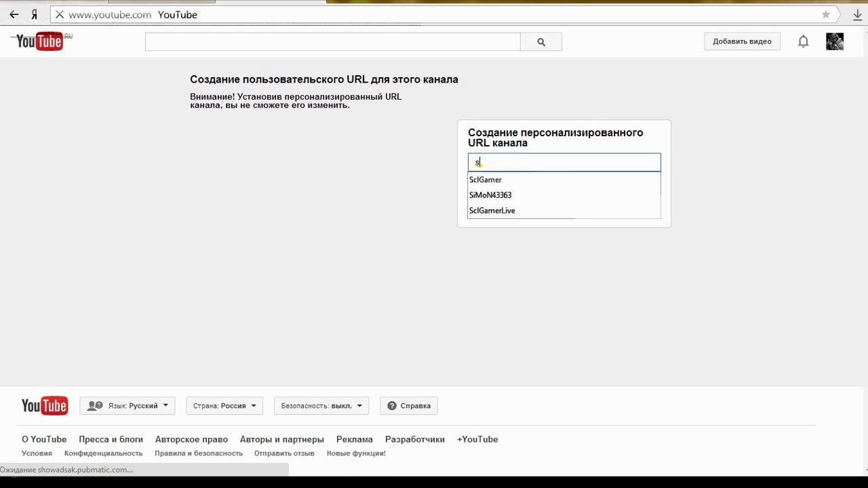Click the YouTube search field

[332, 41]
